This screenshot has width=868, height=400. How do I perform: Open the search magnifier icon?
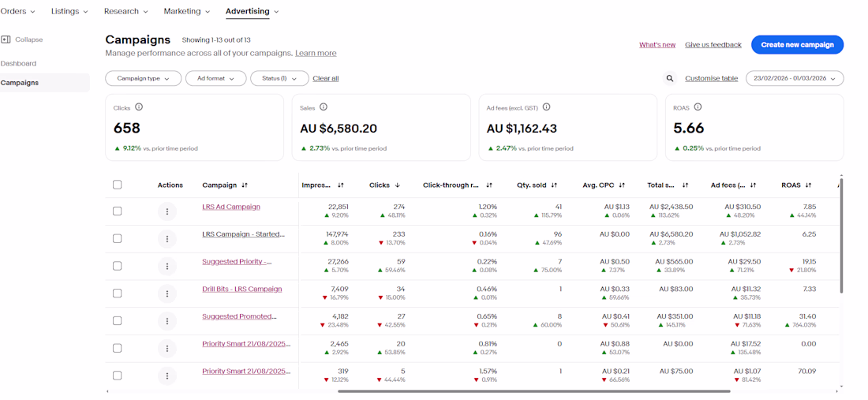coord(671,79)
